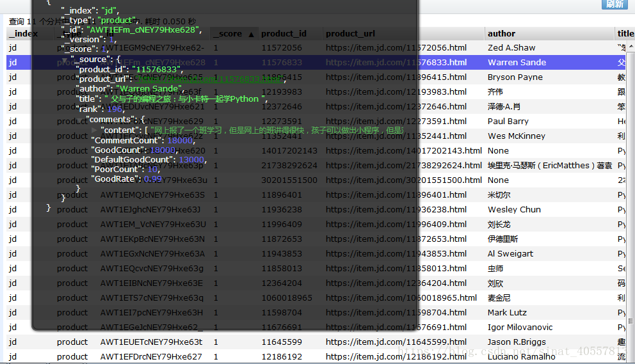Viewport: 635px width, 364px height.
Task: Select author cell 齐伟
Action: pyautogui.click(x=495, y=92)
